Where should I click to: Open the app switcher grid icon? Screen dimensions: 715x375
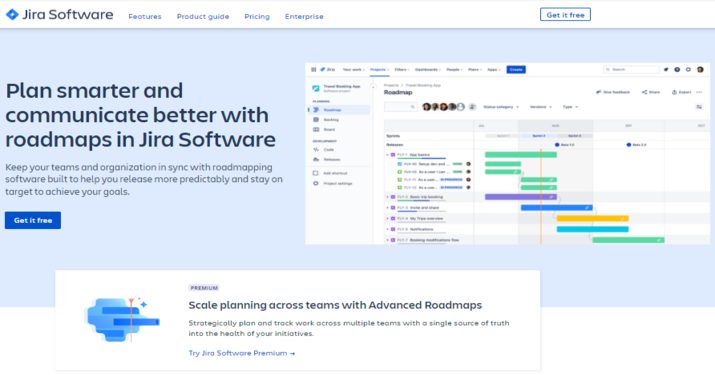pyautogui.click(x=313, y=70)
